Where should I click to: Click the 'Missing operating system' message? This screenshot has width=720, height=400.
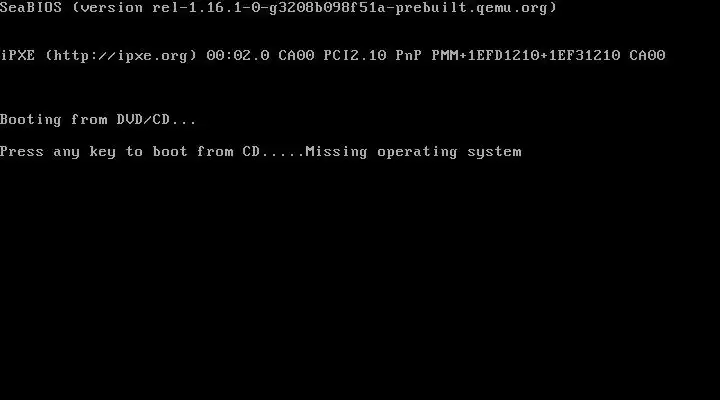tap(413, 152)
